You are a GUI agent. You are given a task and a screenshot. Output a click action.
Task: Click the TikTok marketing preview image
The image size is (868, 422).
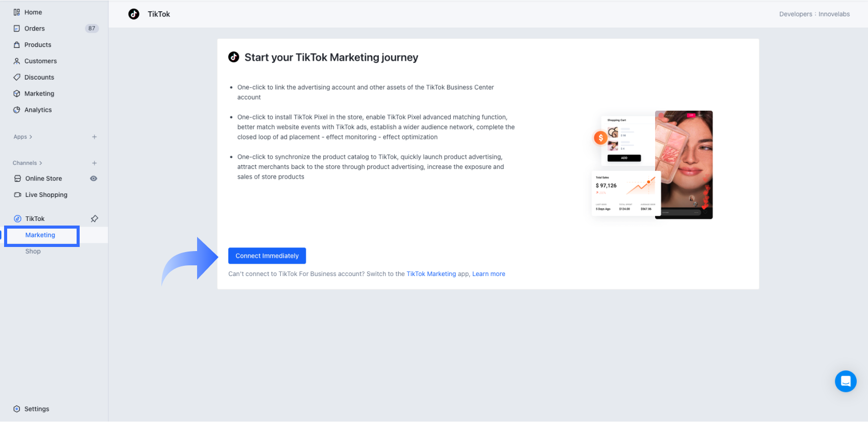pyautogui.click(x=652, y=165)
